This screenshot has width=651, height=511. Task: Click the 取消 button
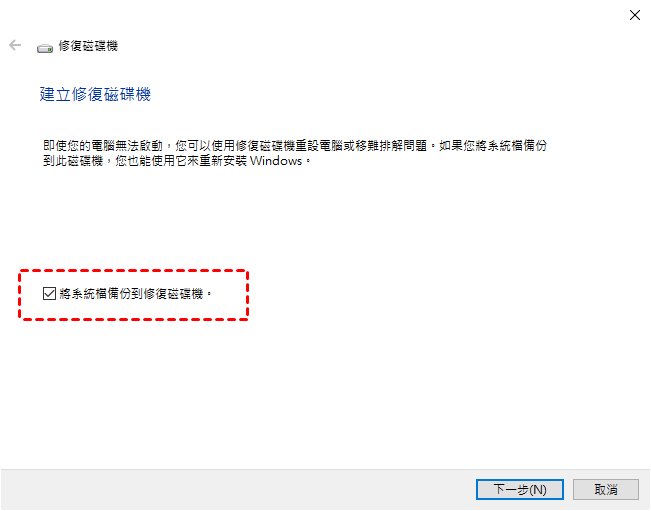click(x=606, y=489)
